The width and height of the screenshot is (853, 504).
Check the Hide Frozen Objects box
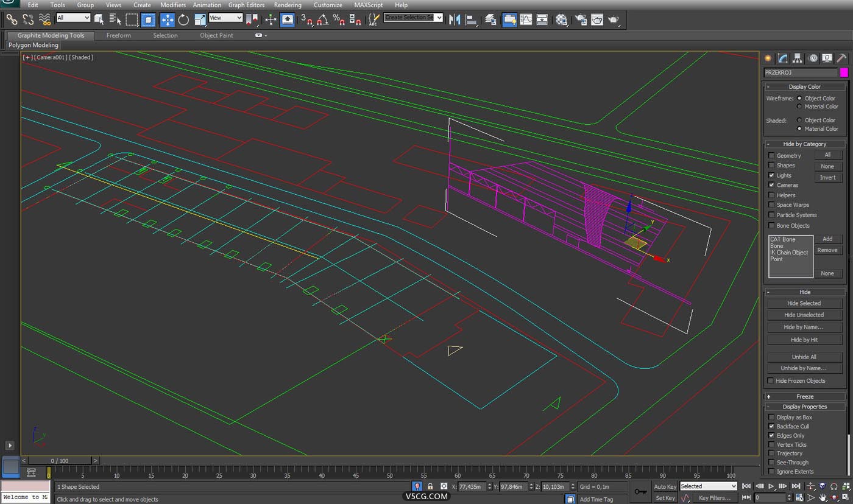771,380
